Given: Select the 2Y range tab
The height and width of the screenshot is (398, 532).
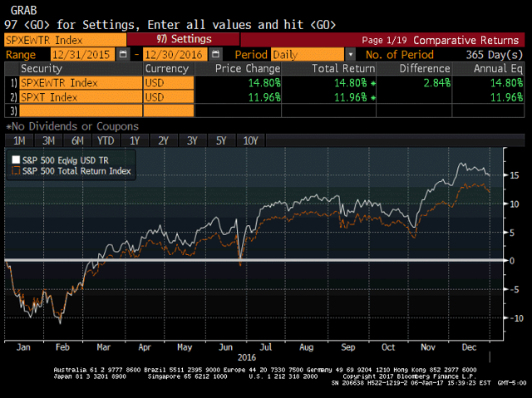Looking at the screenshot, I should [x=163, y=140].
